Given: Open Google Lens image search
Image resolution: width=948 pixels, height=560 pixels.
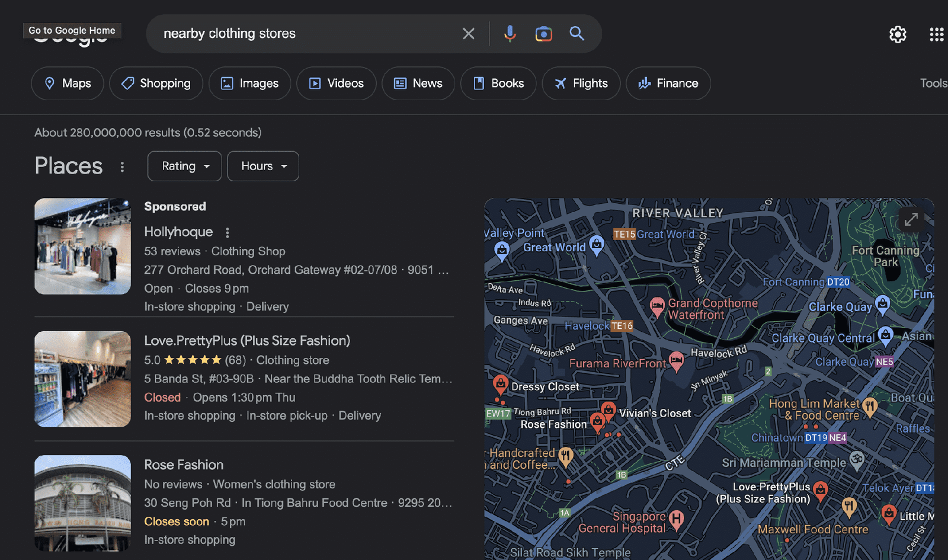Looking at the screenshot, I should [543, 34].
